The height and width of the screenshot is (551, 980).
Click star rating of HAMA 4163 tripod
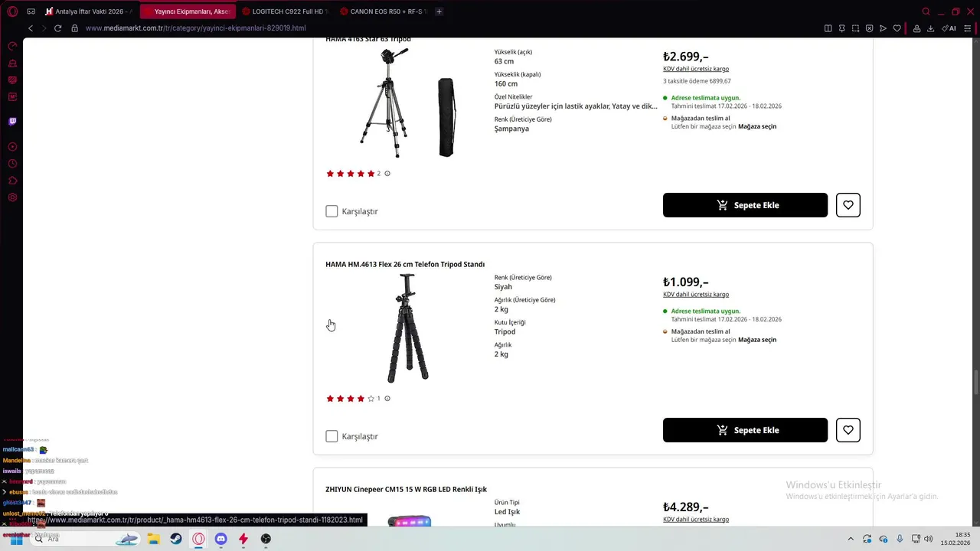(x=351, y=174)
